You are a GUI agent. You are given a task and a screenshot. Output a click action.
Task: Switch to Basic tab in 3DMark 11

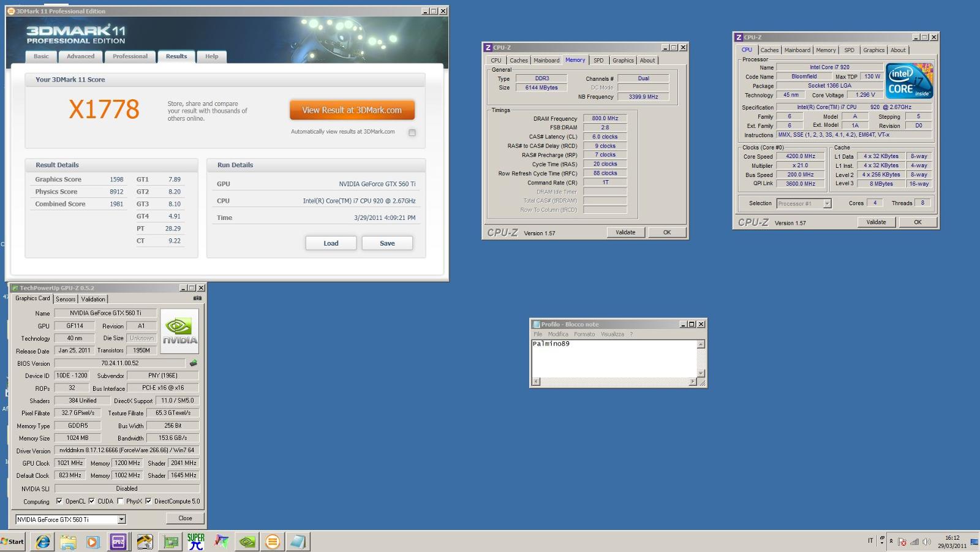pos(41,56)
